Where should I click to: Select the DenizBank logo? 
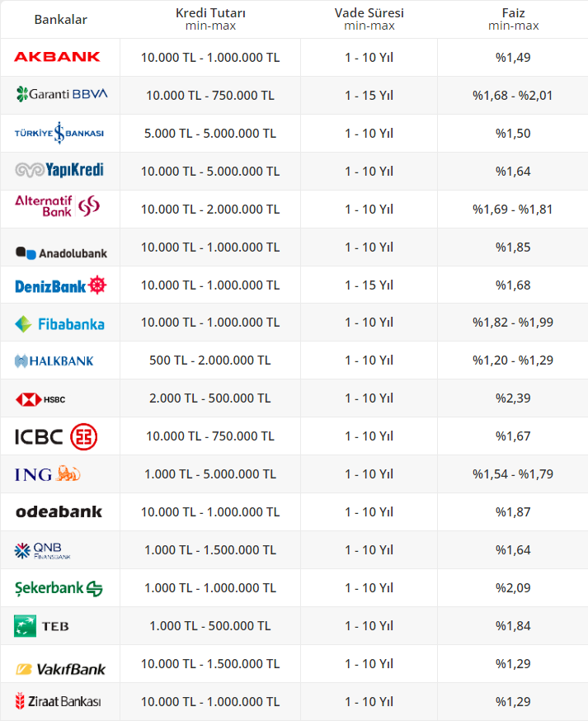(61, 285)
